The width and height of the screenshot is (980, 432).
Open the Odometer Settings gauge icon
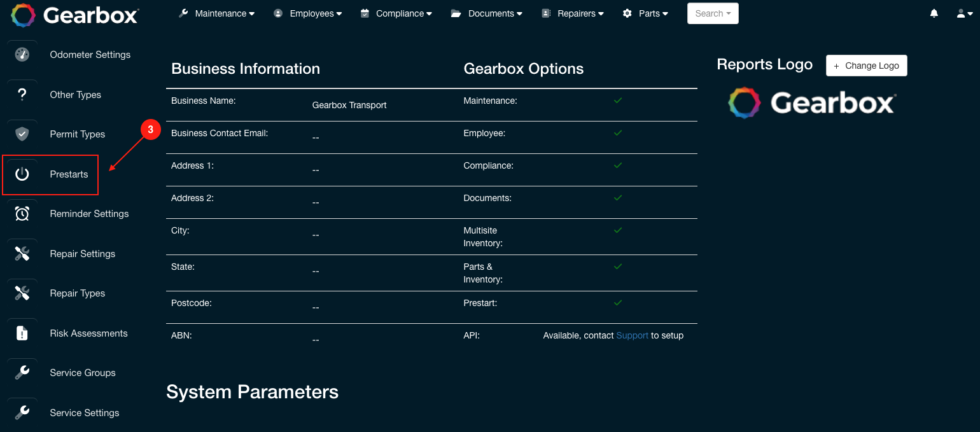(x=22, y=55)
